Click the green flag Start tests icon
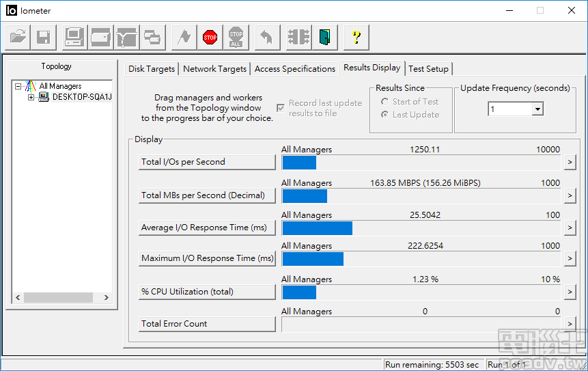The image size is (588, 371). coord(184,37)
